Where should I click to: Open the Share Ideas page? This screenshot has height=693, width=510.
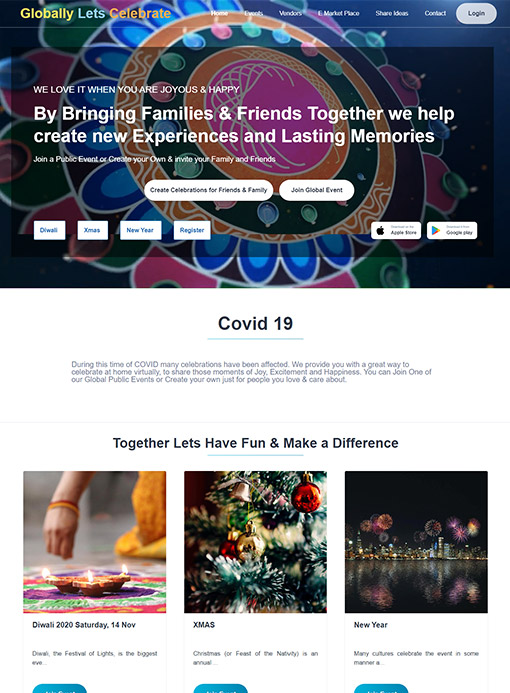pos(392,13)
